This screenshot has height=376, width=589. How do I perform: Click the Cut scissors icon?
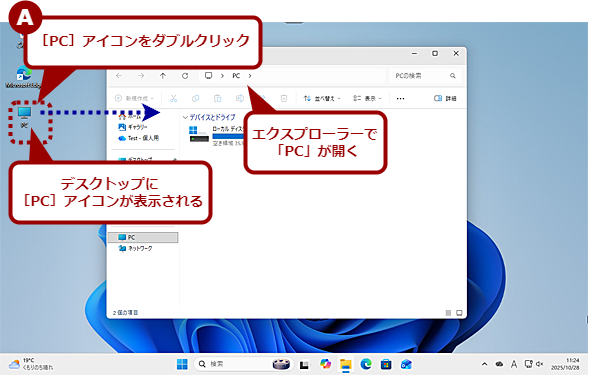click(173, 98)
